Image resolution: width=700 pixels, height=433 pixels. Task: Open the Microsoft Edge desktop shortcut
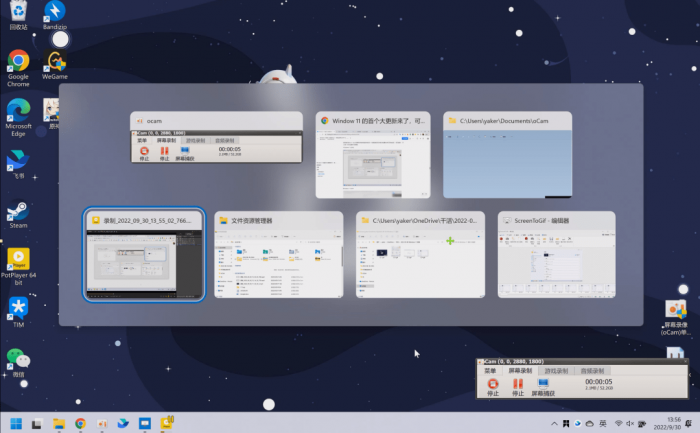click(x=18, y=117)
